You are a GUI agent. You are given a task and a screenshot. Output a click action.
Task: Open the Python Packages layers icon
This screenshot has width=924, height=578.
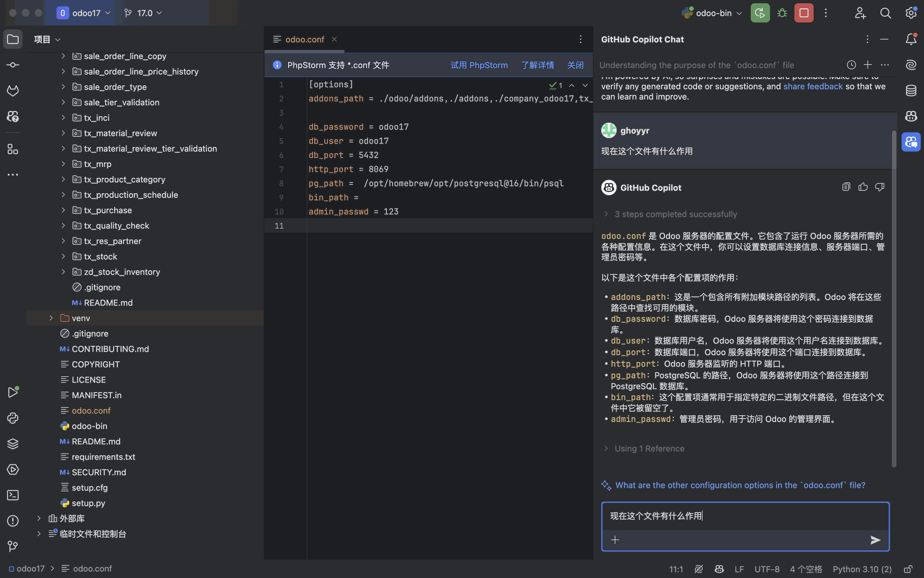(x=13, y=444)
